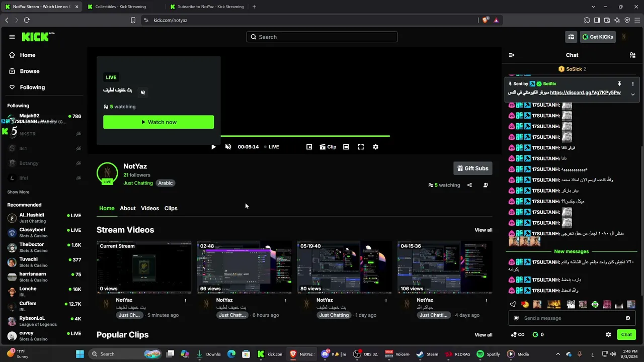Play the stream video
This screenshot has height=362, width=644.
coord(213,147)
